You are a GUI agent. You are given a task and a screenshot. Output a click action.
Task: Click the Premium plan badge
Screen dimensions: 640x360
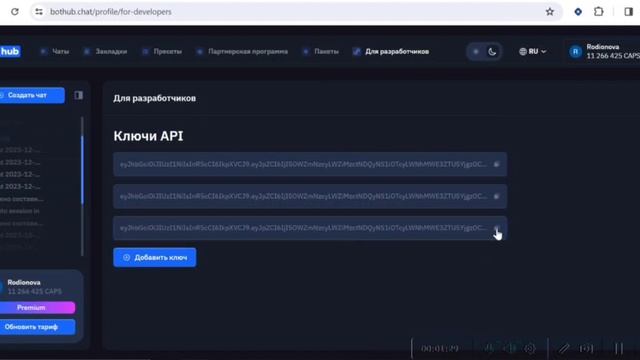[x=37, y=308]
